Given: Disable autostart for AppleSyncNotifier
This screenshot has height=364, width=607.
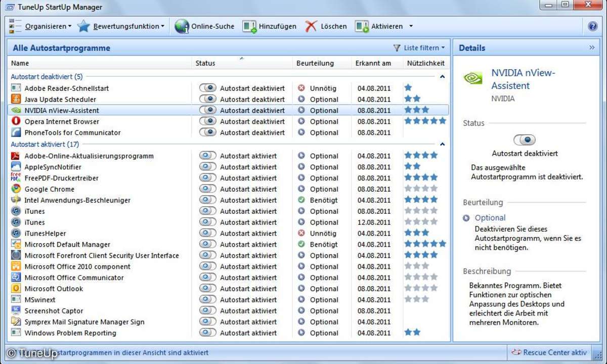Looking at the screenshot, I should point(208,167).
